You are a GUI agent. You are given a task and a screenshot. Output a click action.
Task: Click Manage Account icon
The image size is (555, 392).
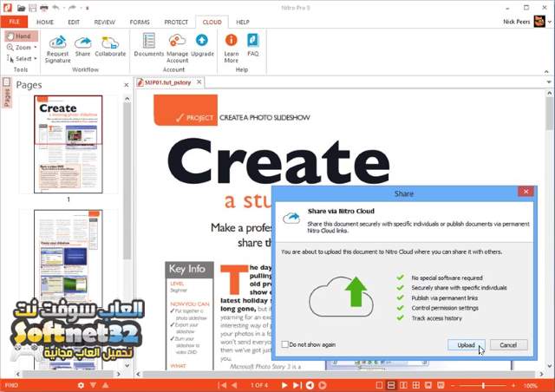[177, 49]
